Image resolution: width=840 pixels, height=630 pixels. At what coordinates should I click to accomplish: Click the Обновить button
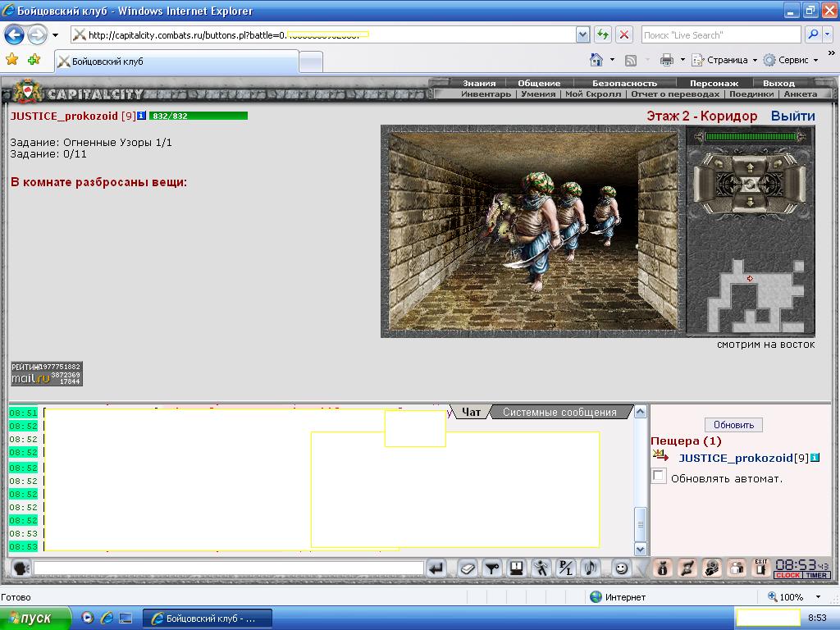coord(733,425)
